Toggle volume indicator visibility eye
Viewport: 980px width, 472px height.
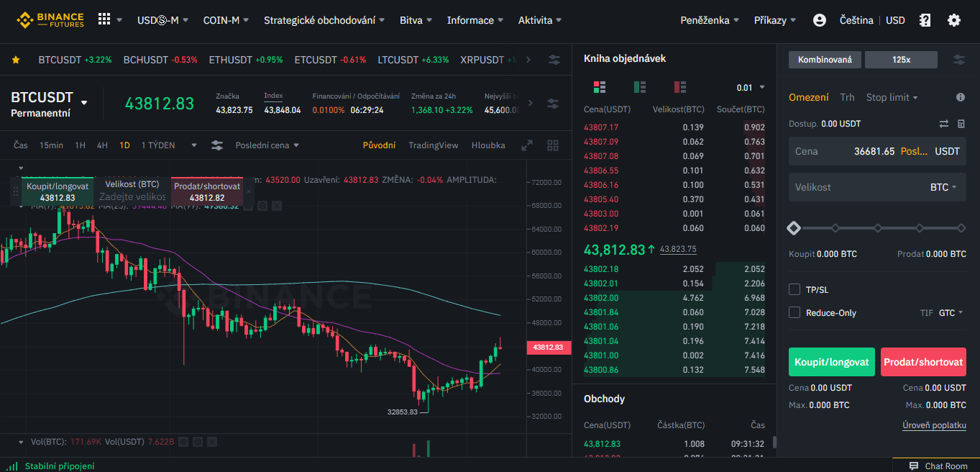pyautogui.click(x=183, y=441)
